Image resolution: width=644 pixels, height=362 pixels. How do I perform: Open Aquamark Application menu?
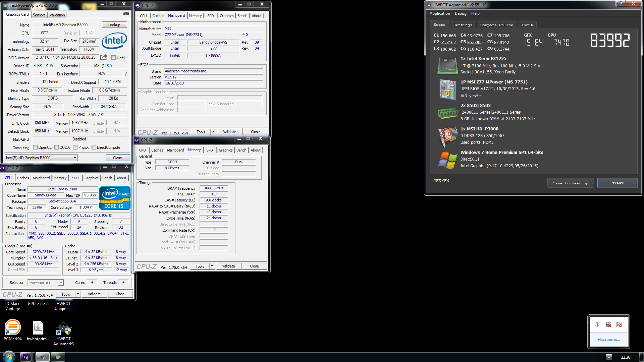tap(440, 13)
